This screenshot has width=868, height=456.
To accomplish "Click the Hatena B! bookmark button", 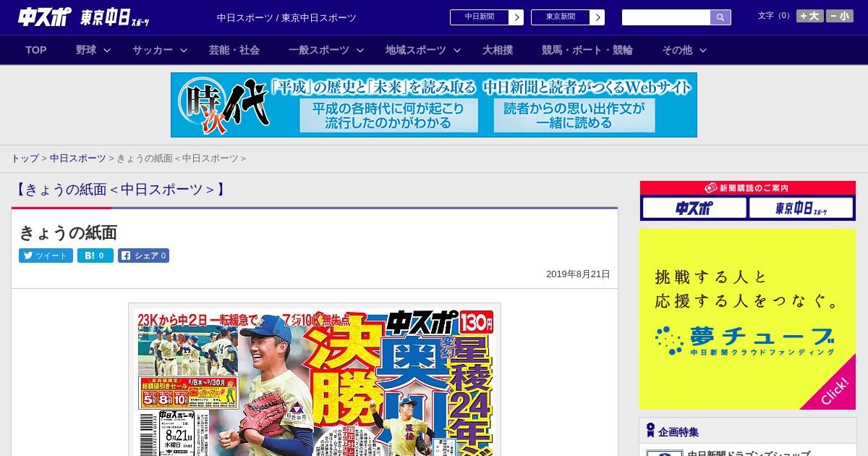I will pos(95,256).
